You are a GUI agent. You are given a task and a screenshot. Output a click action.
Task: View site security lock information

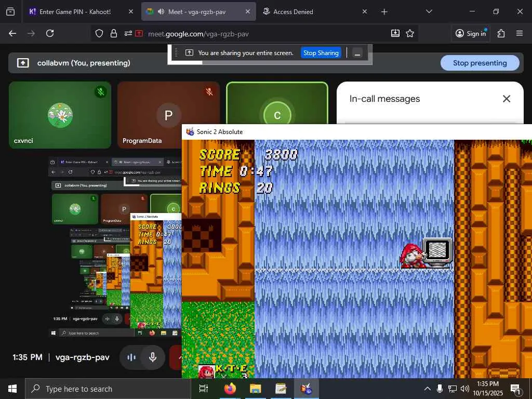pos(114,33)
